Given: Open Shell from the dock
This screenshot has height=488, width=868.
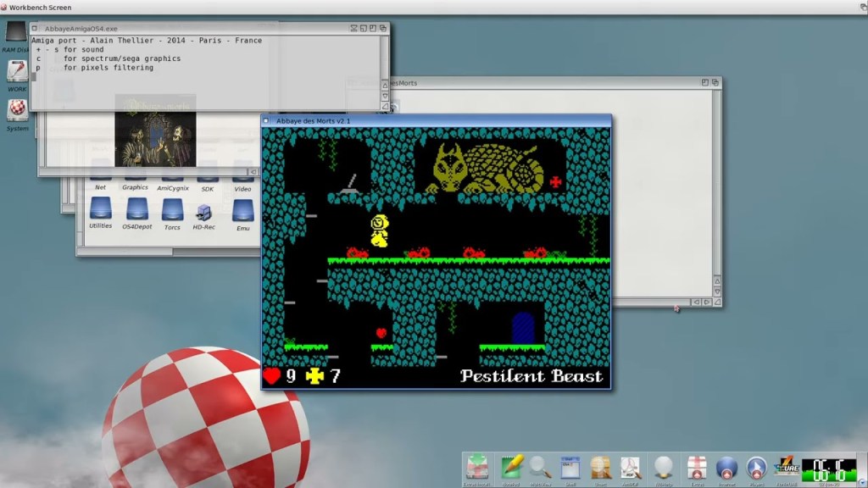Looking at the screenshot, I should coord(570,468).
